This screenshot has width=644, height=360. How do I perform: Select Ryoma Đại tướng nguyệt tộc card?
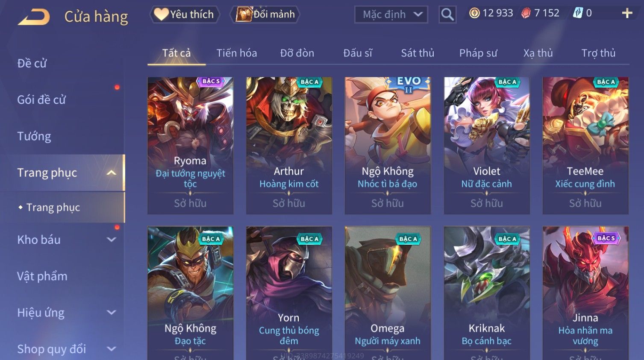(x=190, y=146)
